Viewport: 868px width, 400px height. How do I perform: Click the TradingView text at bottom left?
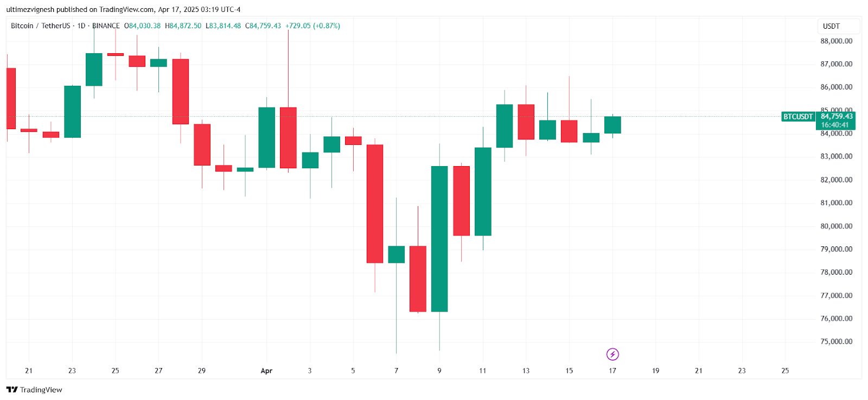tap(41, 390)
